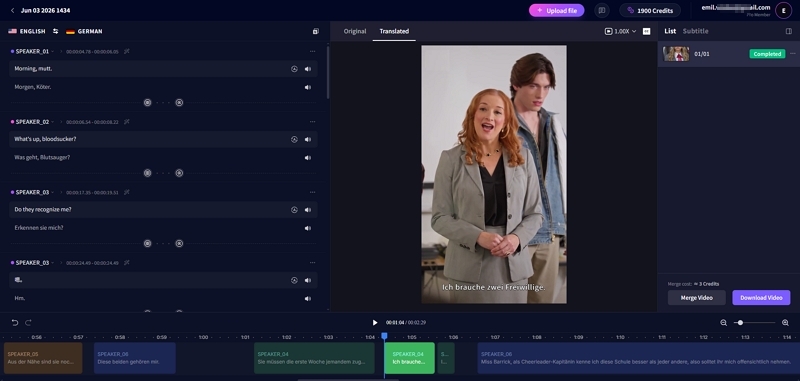Open the playback speed 1.00X dropdown

620,31
